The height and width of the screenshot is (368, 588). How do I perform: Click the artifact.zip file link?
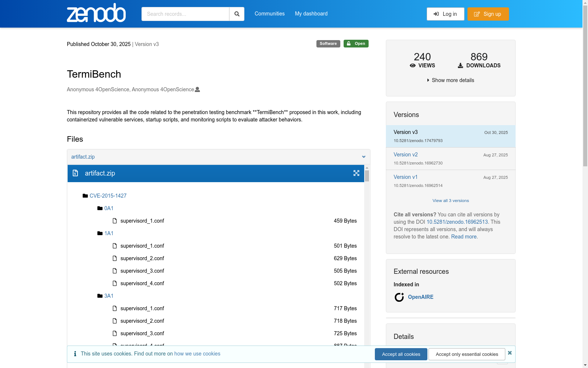point(83,157)
